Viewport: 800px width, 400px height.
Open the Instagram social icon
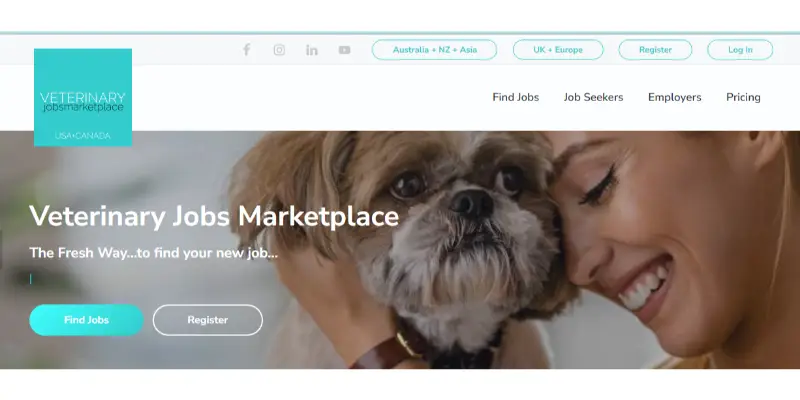tap(279, 49)
